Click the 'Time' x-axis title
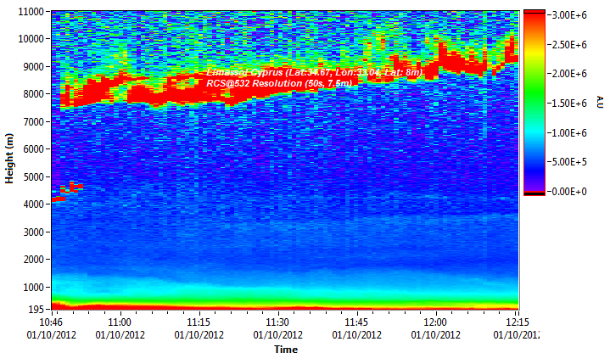This screenshot has width=610, height=364. 285,349
